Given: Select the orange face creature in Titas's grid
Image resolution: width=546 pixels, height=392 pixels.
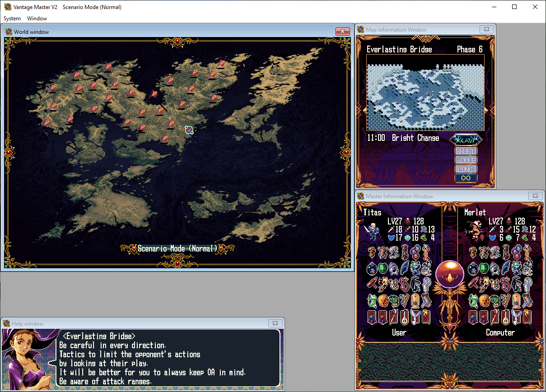Looking at the screenshot, I should pos(384,300).
